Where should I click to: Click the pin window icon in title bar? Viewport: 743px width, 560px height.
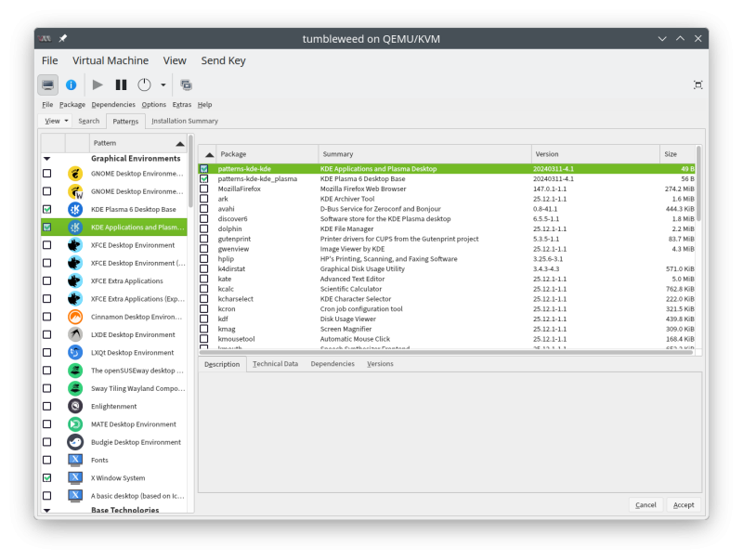tap(62, 38)
